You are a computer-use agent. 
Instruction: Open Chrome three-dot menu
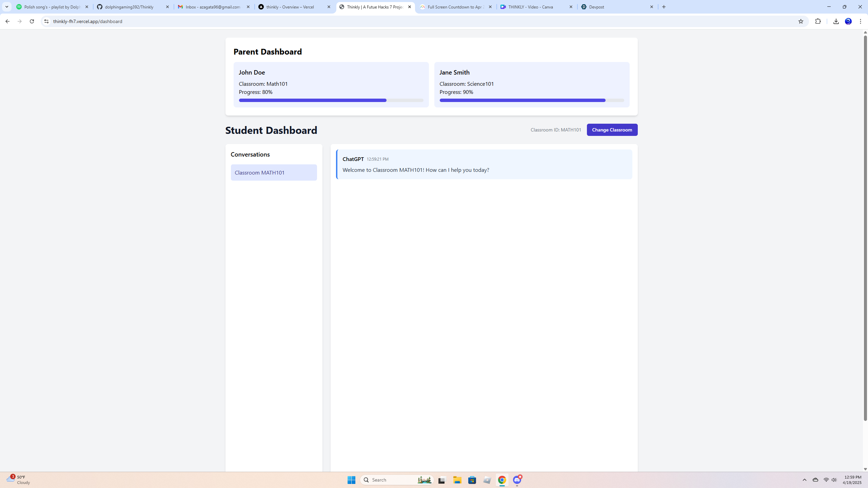861,21
